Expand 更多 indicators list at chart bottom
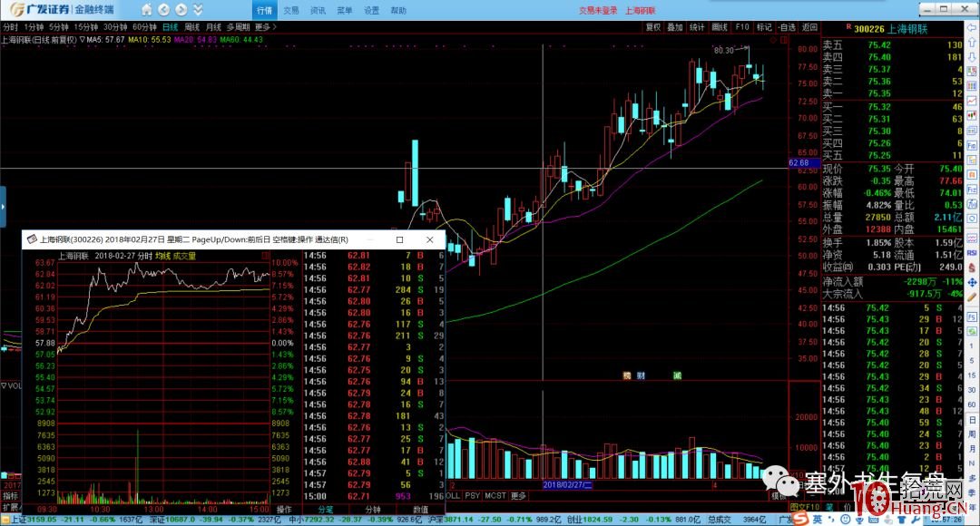The image size is (980, 526). [x=518, y=495]
